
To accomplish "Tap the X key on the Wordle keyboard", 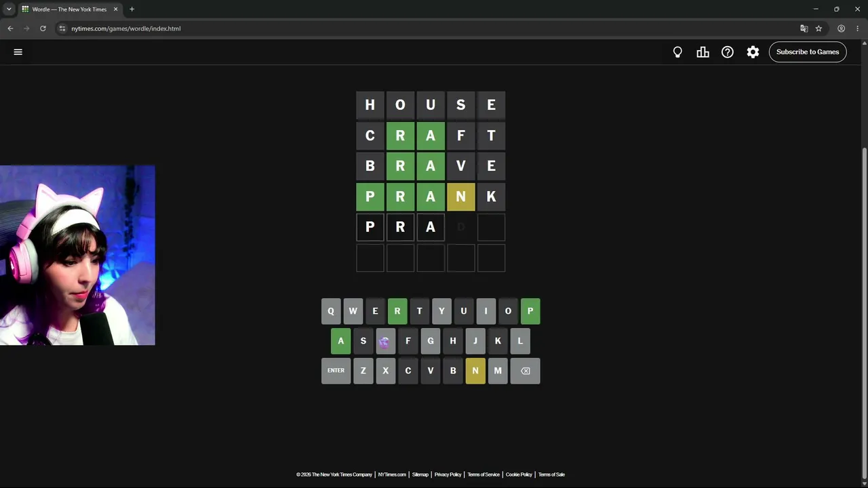I will [x=385, y=371].
